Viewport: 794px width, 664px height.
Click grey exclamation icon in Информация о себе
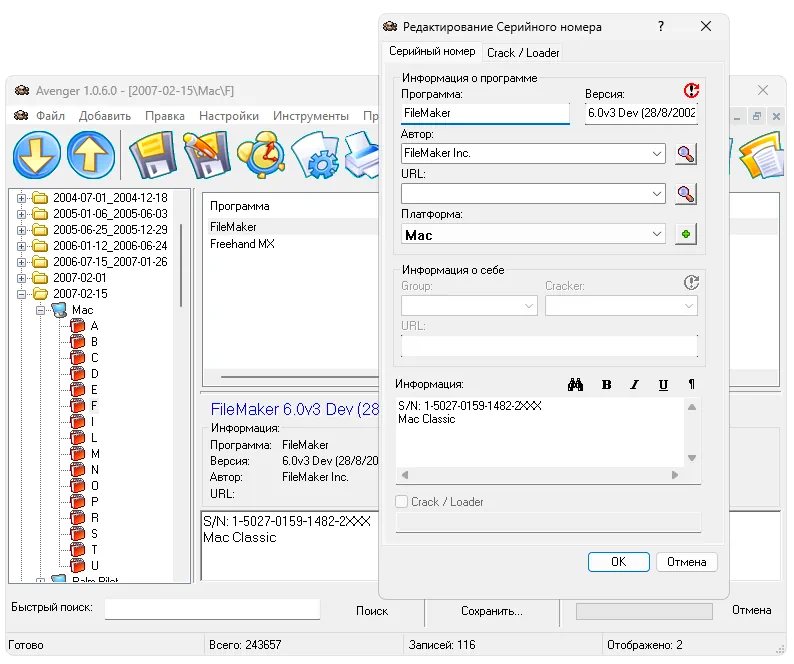point(691,282)
